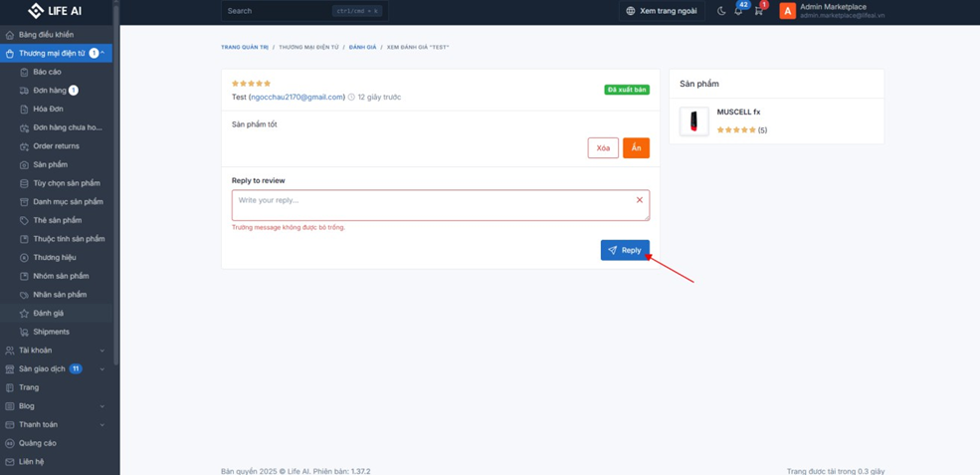Toggle dark mode moon icon
The width and height of the screenshot is (980, 475).
point(721,11)
